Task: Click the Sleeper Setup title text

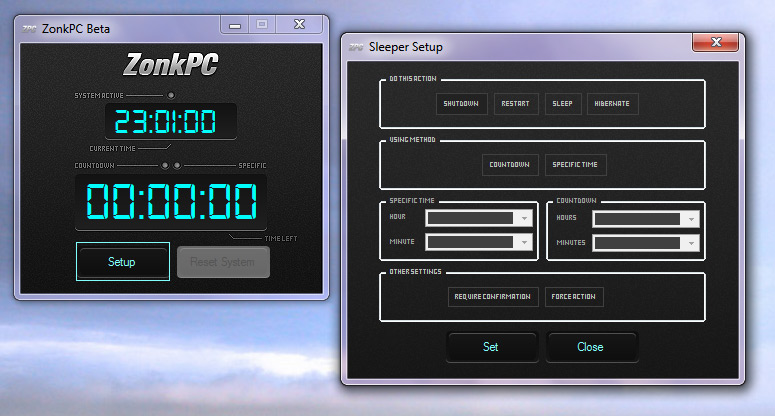Action: [x=406, y=47]
